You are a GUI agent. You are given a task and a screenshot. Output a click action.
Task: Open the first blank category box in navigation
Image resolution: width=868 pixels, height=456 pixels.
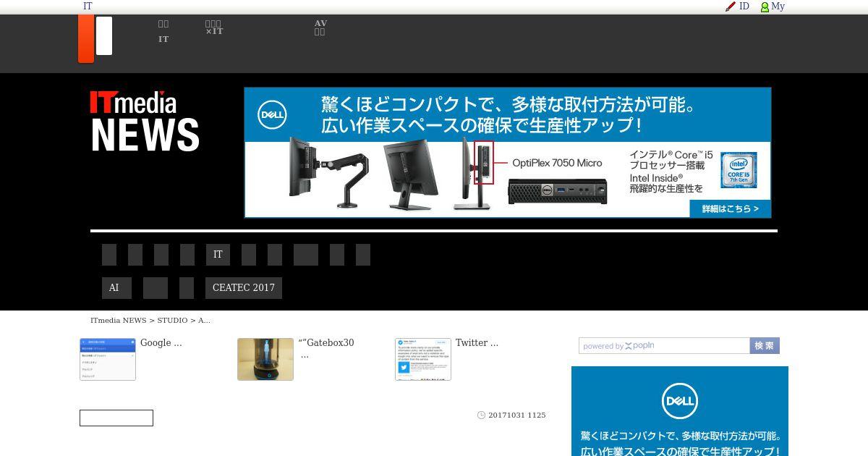(x=109, y=255)
